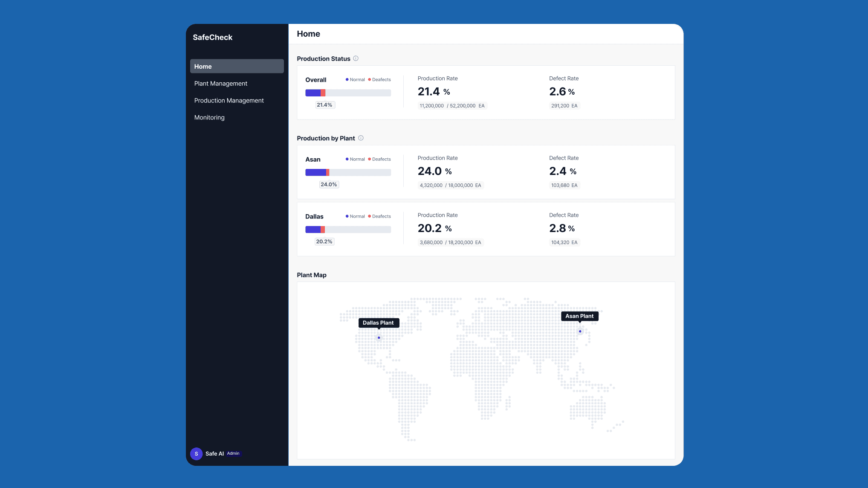This screenshot has width=868, height=488.
Task: Click the Dallas 3,680,000 / 18,200,000 EA badge
Action: [x=450, y=242]
